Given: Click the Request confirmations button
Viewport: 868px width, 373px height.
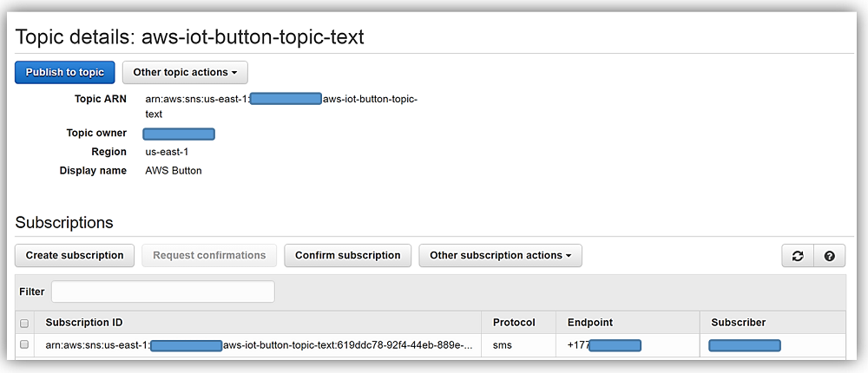Looking at the screenshot, I should coord(209,255).
